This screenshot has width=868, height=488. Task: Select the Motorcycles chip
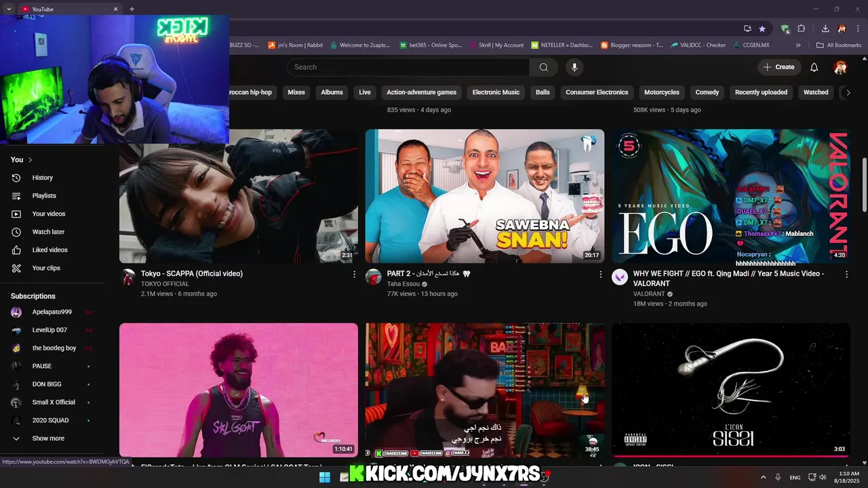(x=662, y=92)
